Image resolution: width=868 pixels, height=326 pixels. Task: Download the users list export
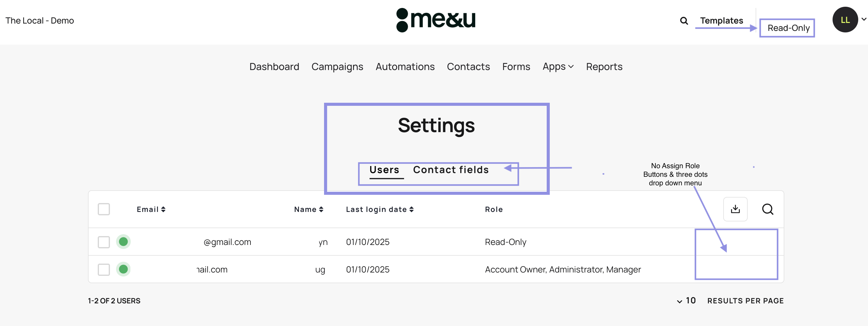(x=735, y=209)
